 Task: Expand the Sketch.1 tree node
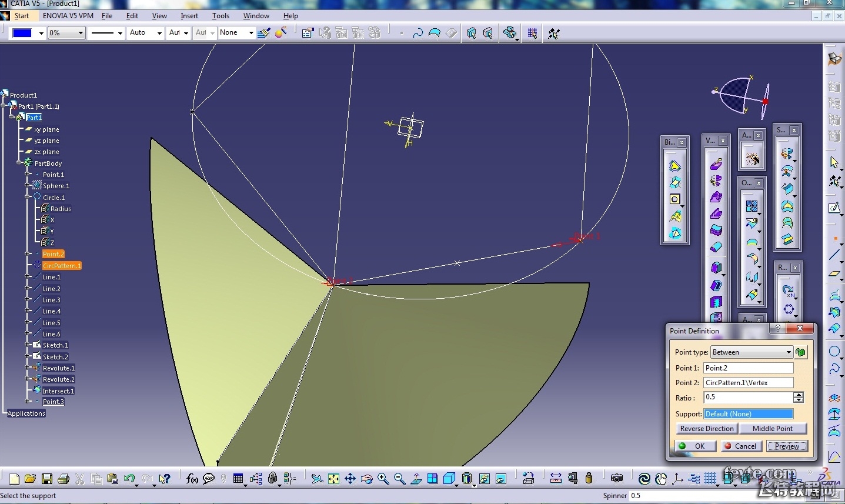click(28, 345)
